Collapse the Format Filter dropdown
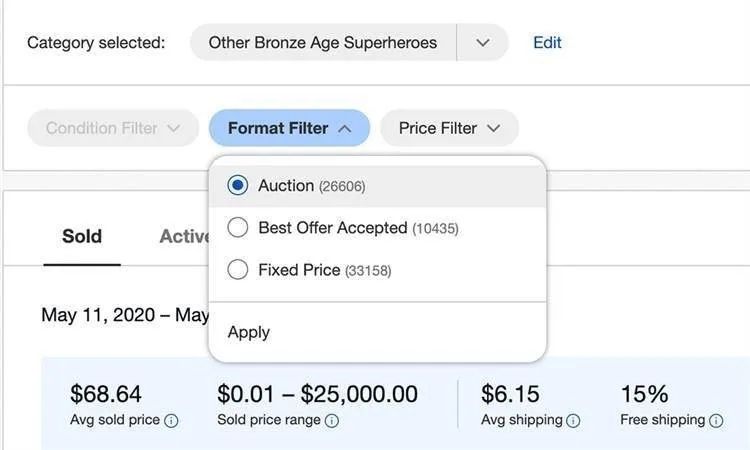Image resolution: width=750 pixels, height=450 pixels. point(289,128)
